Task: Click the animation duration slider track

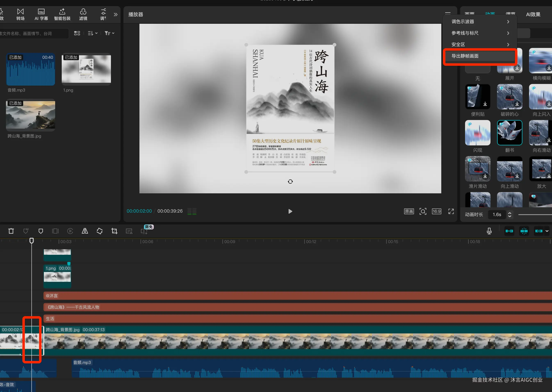Action: [x=534, y=215]
